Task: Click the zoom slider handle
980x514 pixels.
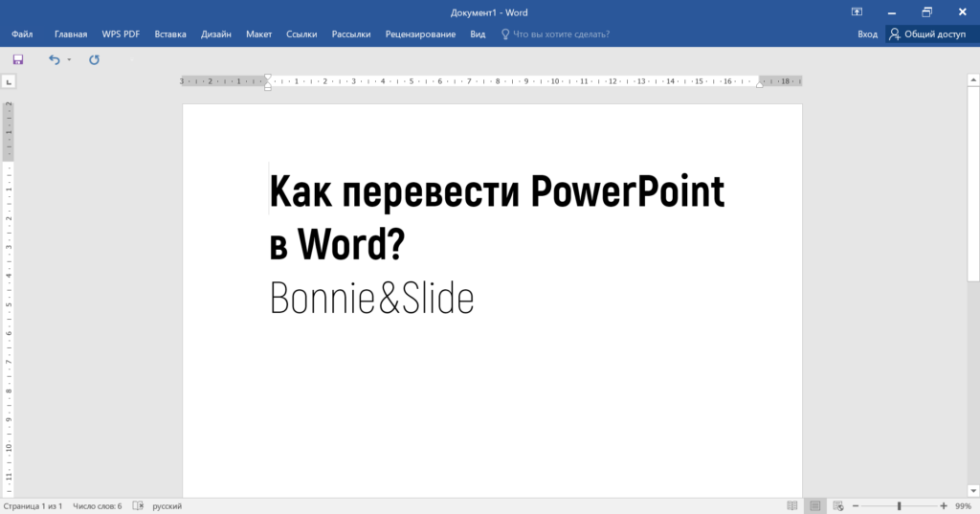Action: [899, 506]
